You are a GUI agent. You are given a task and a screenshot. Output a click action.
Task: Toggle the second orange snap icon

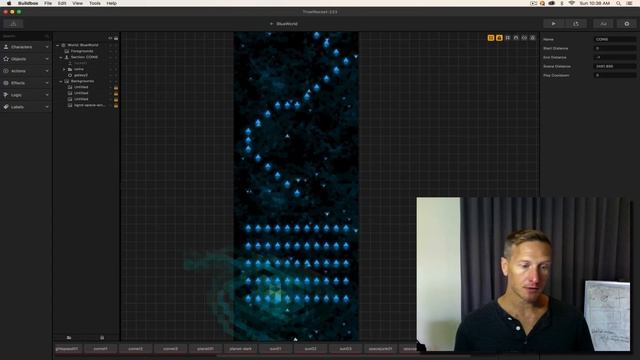[x=499, y=38]
